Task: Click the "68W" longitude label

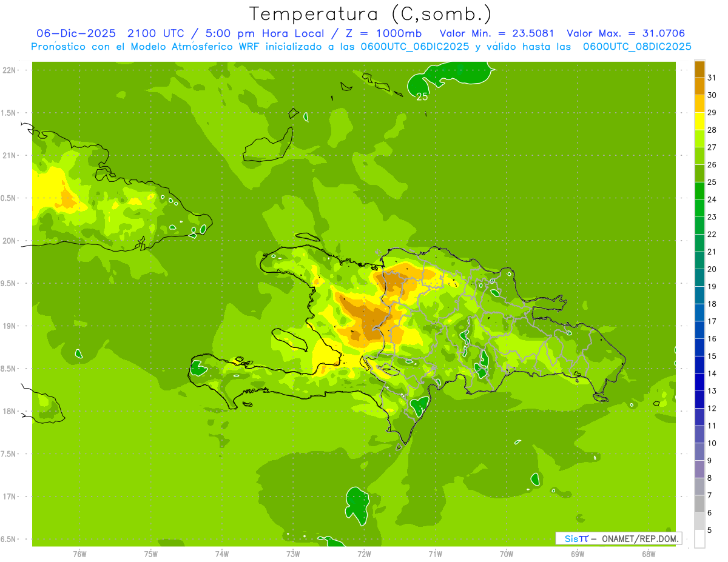Action: pos(649,554)
